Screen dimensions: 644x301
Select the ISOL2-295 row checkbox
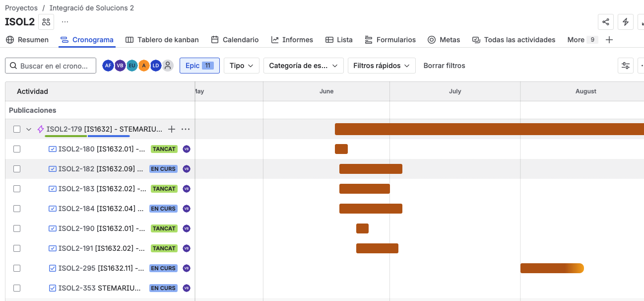click(x=17, y=268)
